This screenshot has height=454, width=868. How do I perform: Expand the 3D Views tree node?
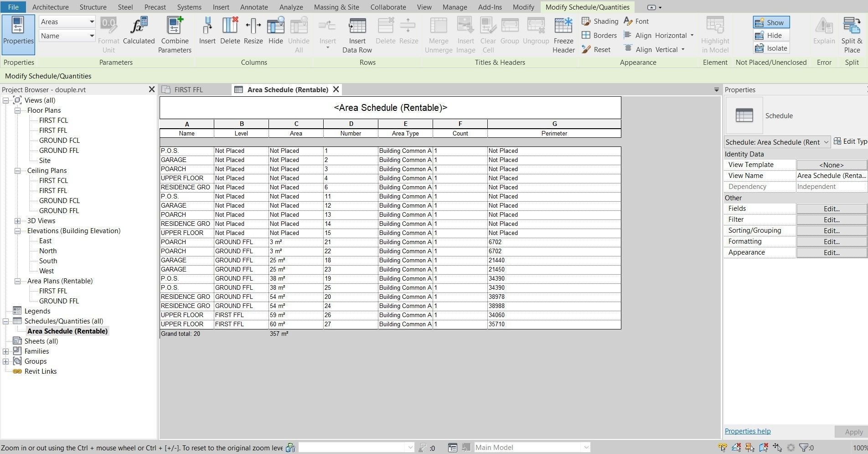pyautogui.click(x=17, y=221)
